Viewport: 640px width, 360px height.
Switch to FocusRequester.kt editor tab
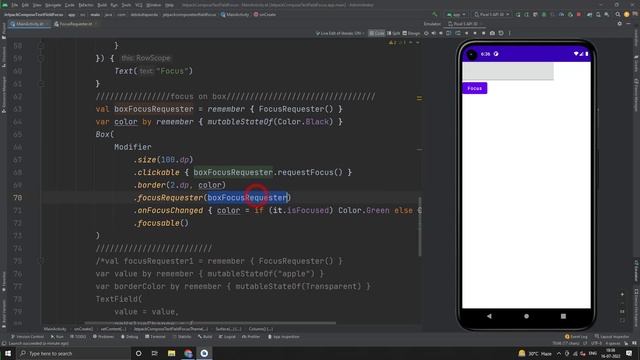coord(75,24)
